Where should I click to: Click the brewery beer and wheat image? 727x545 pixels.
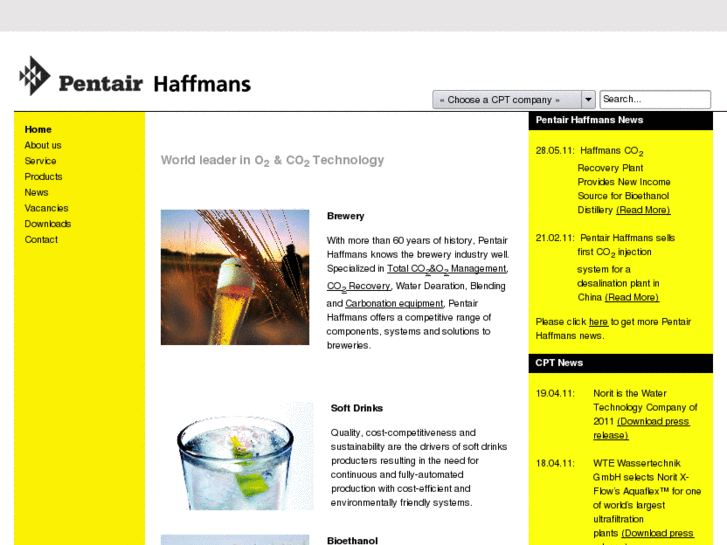click(235, 277)
